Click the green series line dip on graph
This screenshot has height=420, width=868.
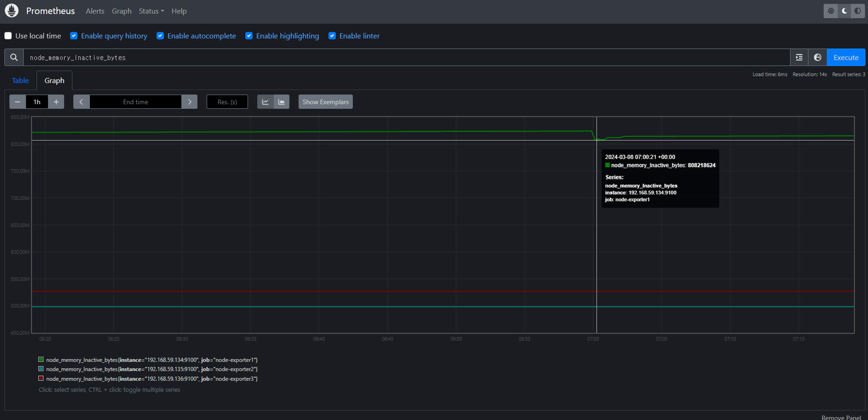coord(599,139)
